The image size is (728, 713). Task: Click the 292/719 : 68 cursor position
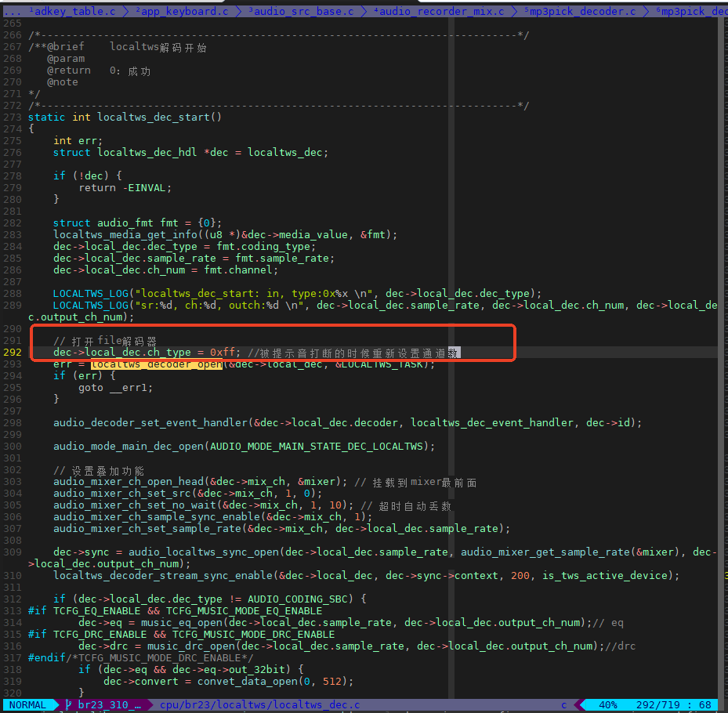coord(674,704)
